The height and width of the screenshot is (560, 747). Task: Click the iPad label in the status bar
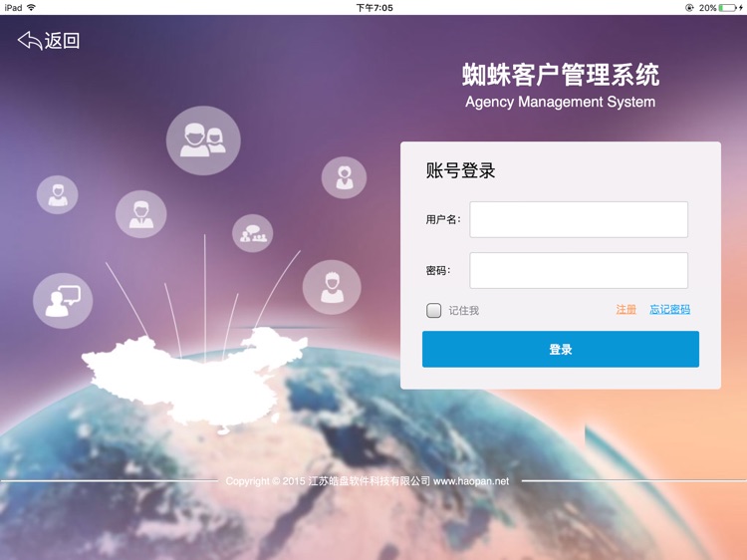[x=13, y=8]
